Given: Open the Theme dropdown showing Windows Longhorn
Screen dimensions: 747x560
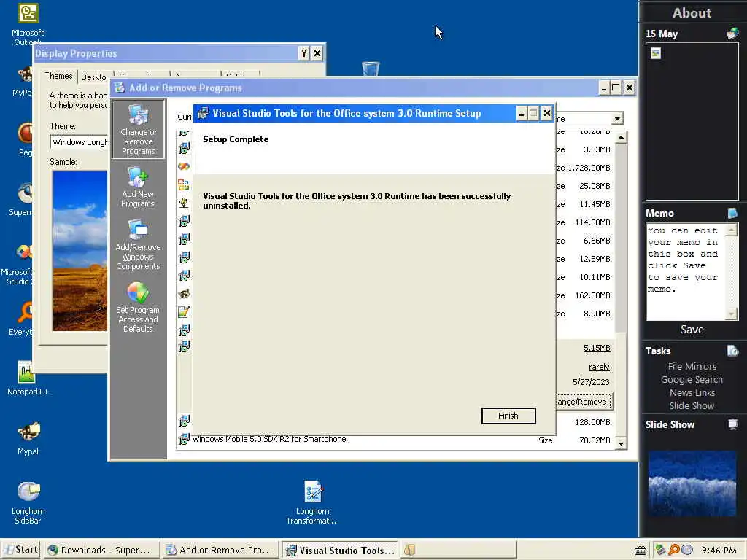Looking at the screenshot, I should point(79,142).
